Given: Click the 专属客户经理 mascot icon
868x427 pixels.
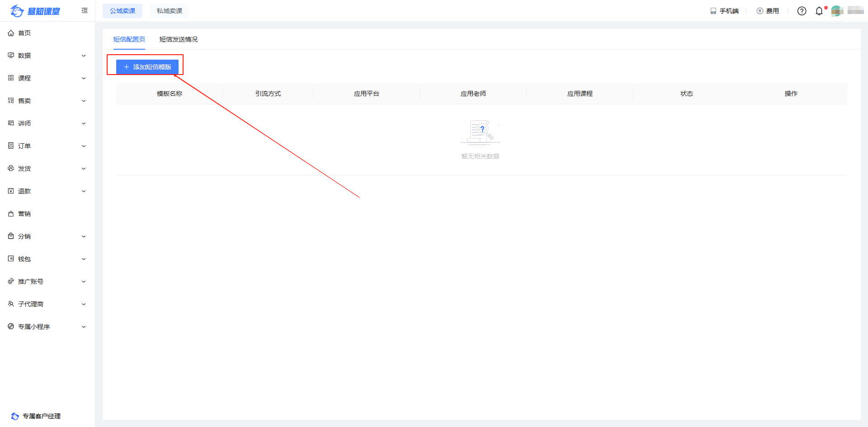Looking at the screenshot, I should [x=15, y=416].
